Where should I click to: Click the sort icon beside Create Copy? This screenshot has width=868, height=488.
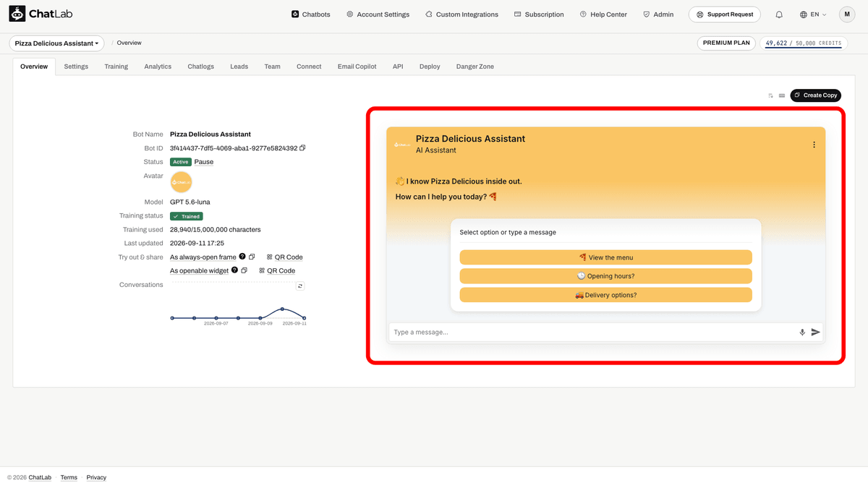[771, 95]
